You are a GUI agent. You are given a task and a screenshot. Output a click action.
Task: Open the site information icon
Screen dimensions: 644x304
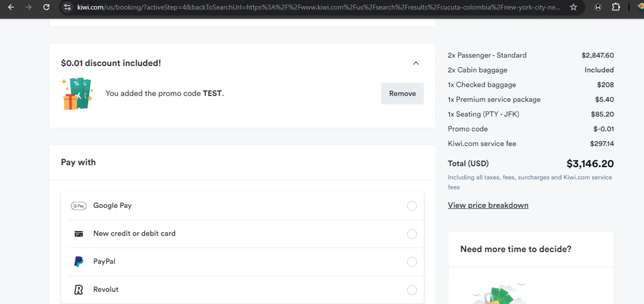pos(67,7)
